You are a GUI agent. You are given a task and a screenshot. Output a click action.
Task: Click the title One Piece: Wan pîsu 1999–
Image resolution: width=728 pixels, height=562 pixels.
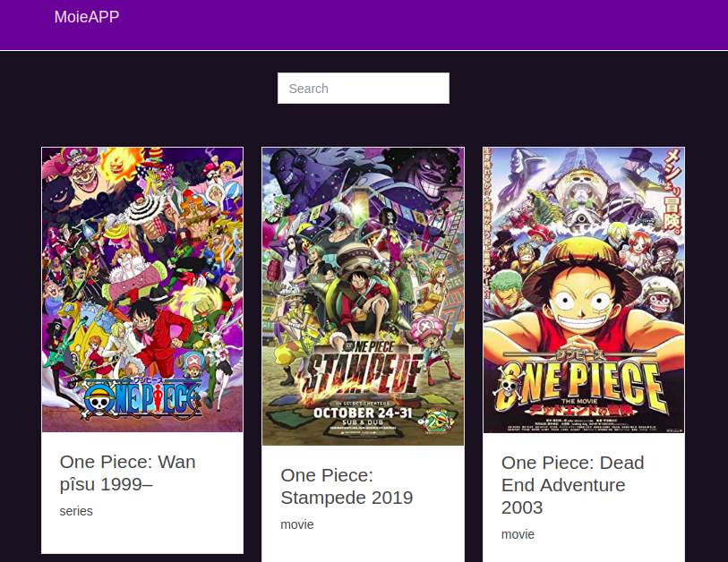coord(127,473)
